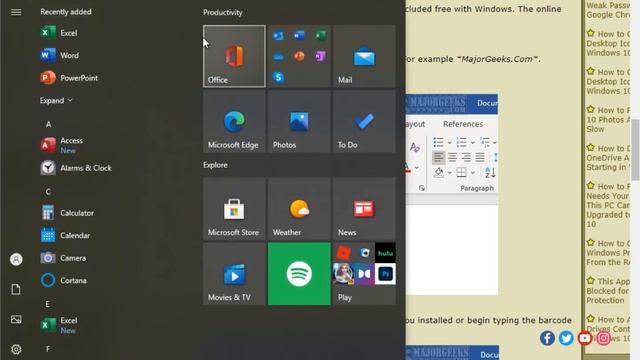The width and height of the screenshot is (640, 360).
Task: Open Excel under letter E
Action: tap(59, 325)
